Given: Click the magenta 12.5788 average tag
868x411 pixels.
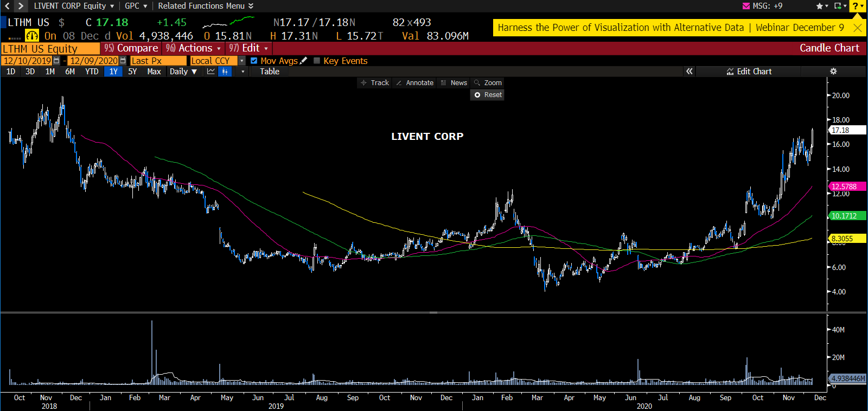Looking at the screenshot, I should [x=848, y=187].
